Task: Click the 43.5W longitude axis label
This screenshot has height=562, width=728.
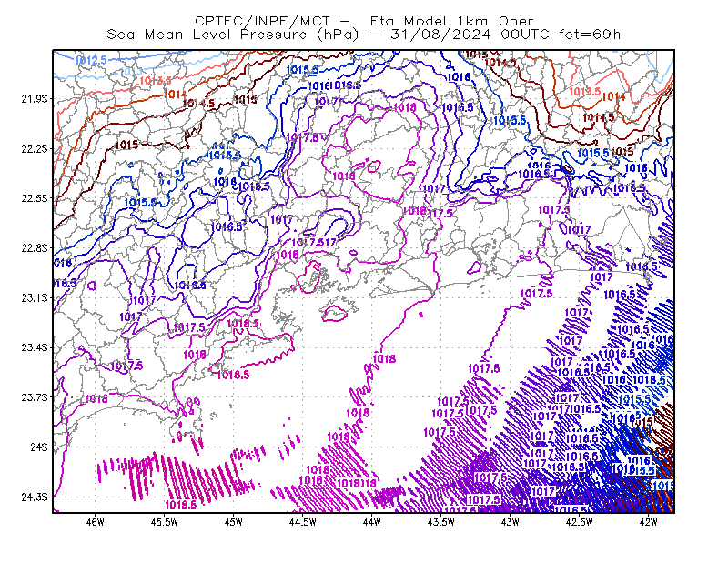Action: pos(440,522)
